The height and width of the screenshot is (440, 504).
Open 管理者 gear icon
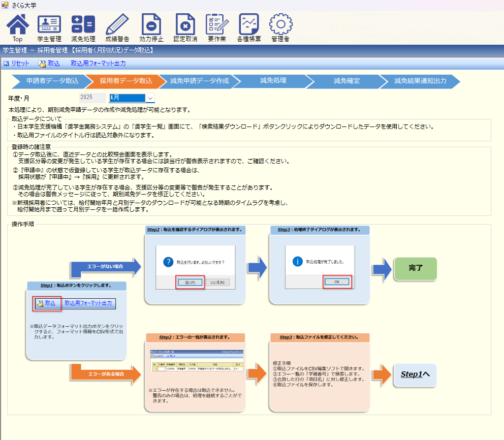tap(280, 28)
